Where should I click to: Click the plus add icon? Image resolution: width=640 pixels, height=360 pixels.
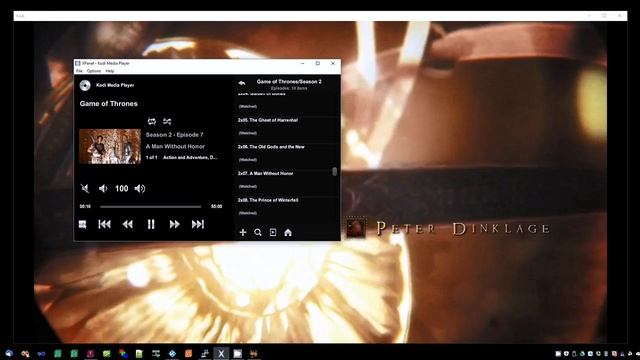point(243,232)
